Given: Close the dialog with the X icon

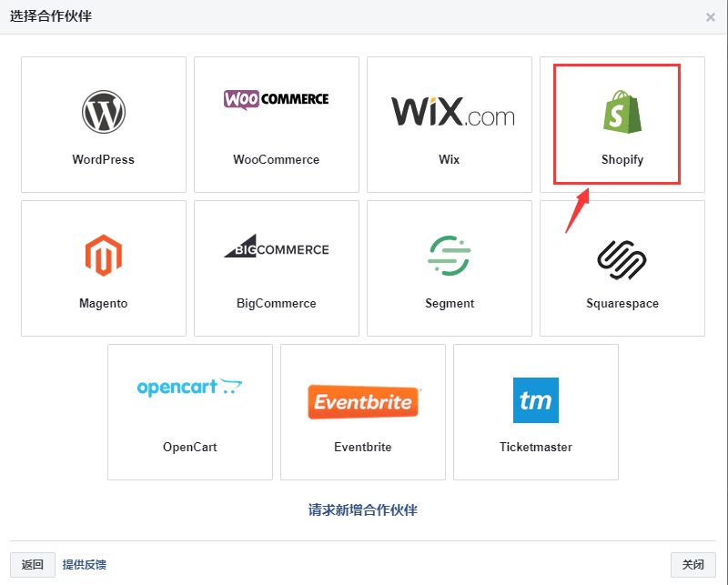Looking at the screenshot, I should click(711, 17).
